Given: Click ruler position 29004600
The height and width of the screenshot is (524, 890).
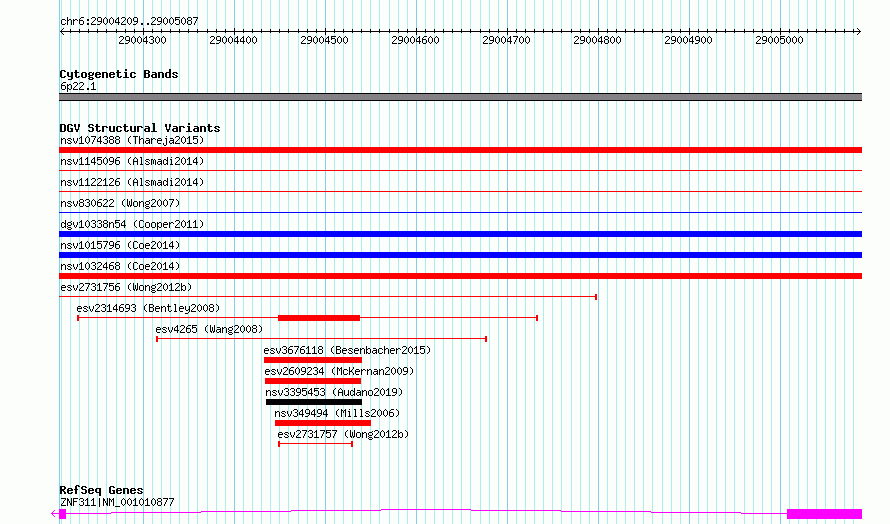Looking at the screenshot, I should click(415, 40).
